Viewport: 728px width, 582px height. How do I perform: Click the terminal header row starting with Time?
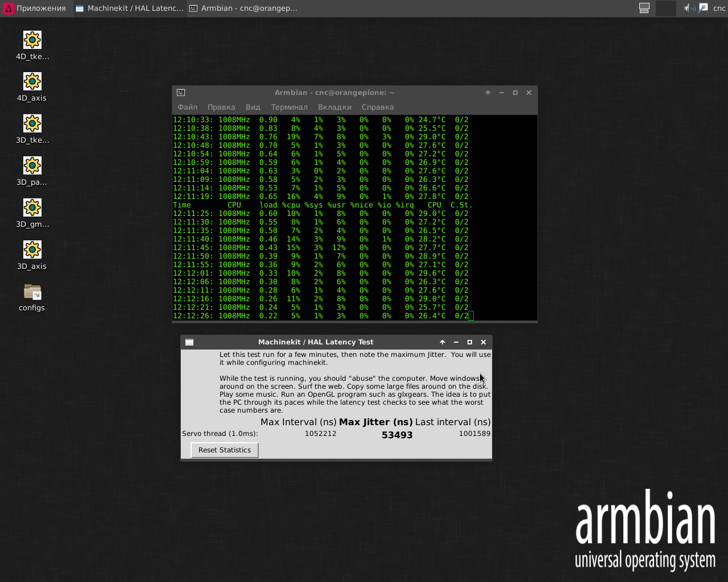322,205
